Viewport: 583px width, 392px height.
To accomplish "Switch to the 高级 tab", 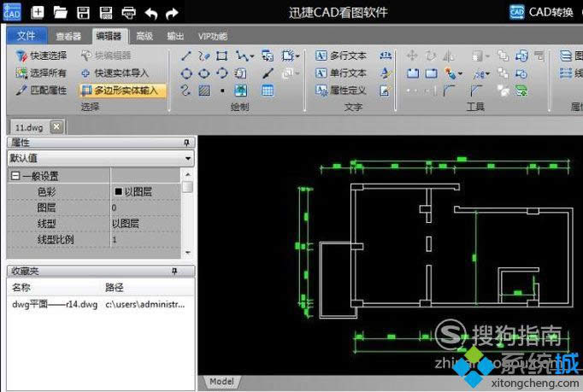I will click(x=144, y=36).
